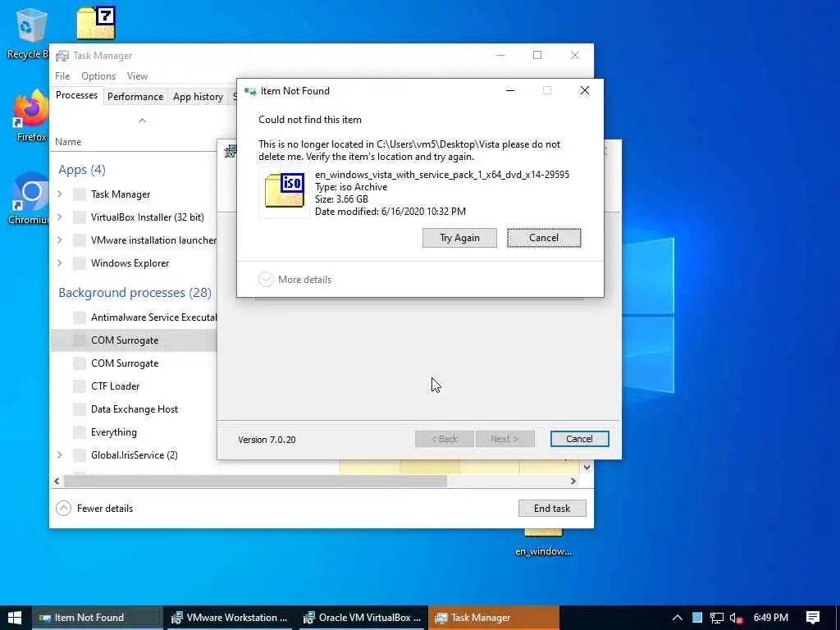
Task: Select the Data Exchange Host process
Action: [x=134, y=409]
